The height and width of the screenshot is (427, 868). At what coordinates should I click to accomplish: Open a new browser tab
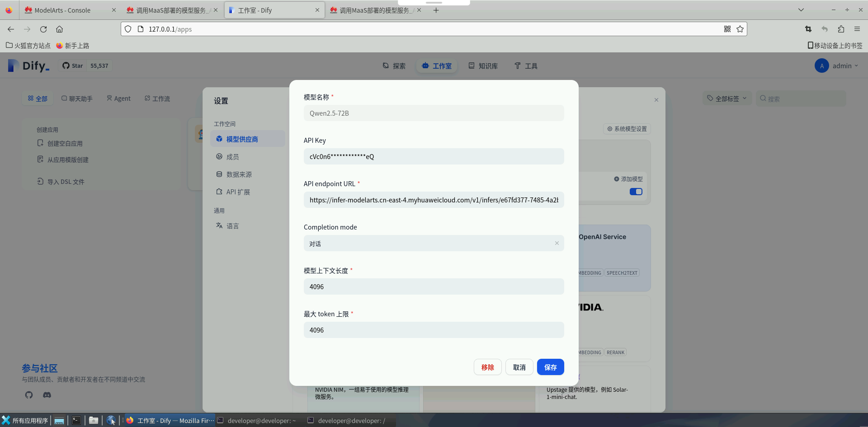point(436,10)
